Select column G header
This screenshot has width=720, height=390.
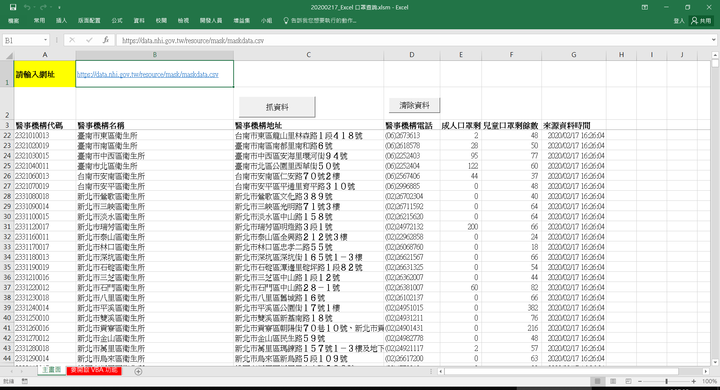574,55
